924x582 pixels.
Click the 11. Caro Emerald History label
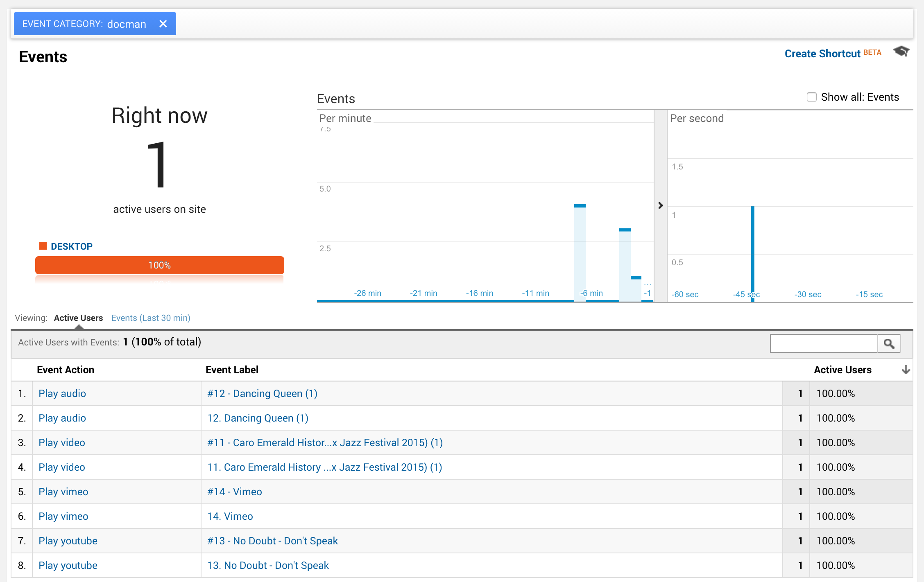(324, 467)
